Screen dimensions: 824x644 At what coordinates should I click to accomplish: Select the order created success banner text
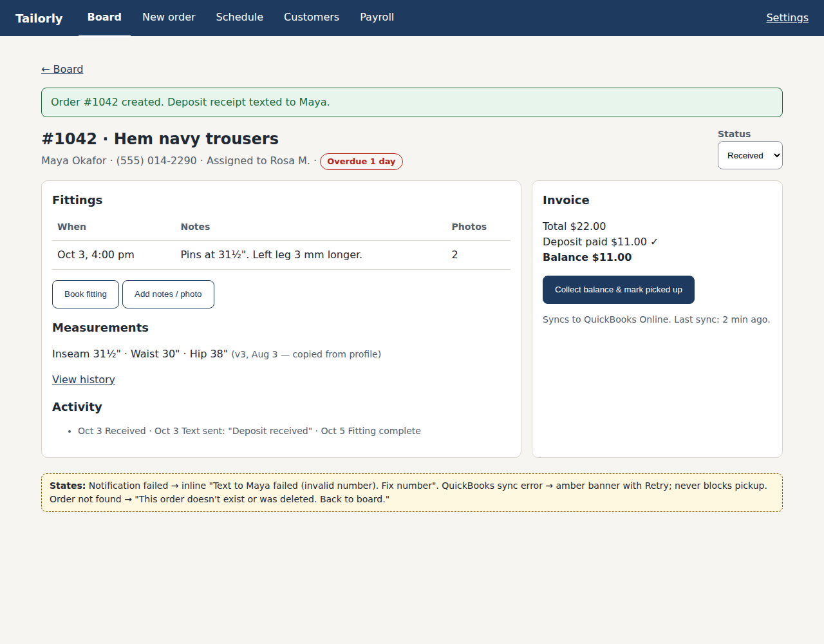click(x=191, y=102)
